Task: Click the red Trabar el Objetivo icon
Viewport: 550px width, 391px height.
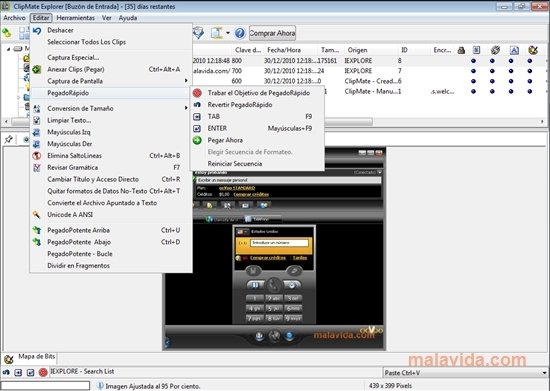Action: (x=197, y=93)
